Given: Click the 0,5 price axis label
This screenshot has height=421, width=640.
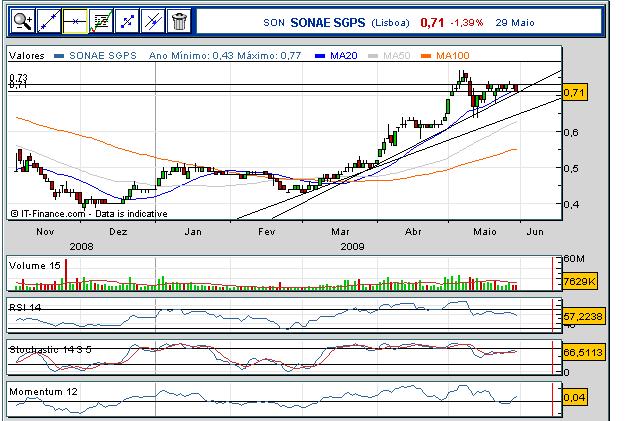Looking at the screenshot, I should pyautogui.click(x=571, y=168).
